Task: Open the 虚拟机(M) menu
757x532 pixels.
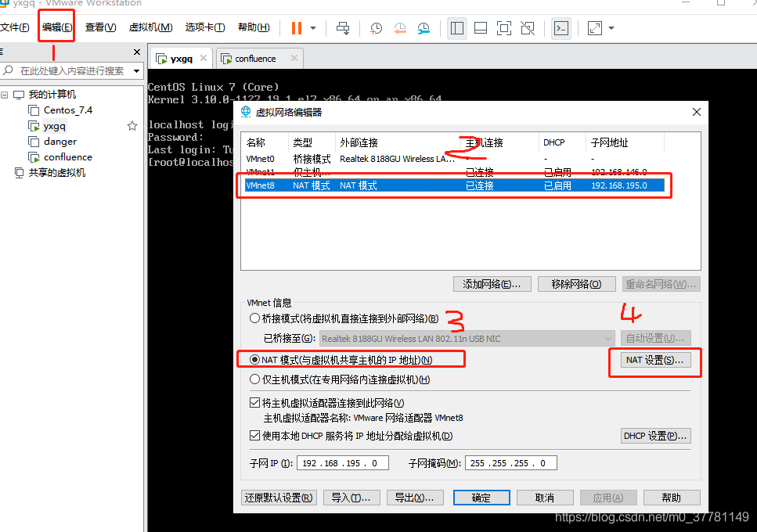Action: (150, 27)
